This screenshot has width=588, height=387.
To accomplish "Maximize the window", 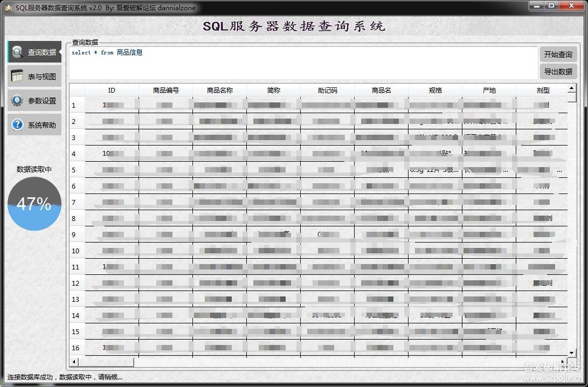I will (551, 6).
